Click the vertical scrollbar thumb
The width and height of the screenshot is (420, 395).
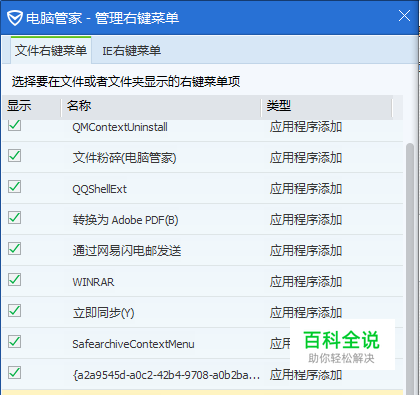click(410, 268)
